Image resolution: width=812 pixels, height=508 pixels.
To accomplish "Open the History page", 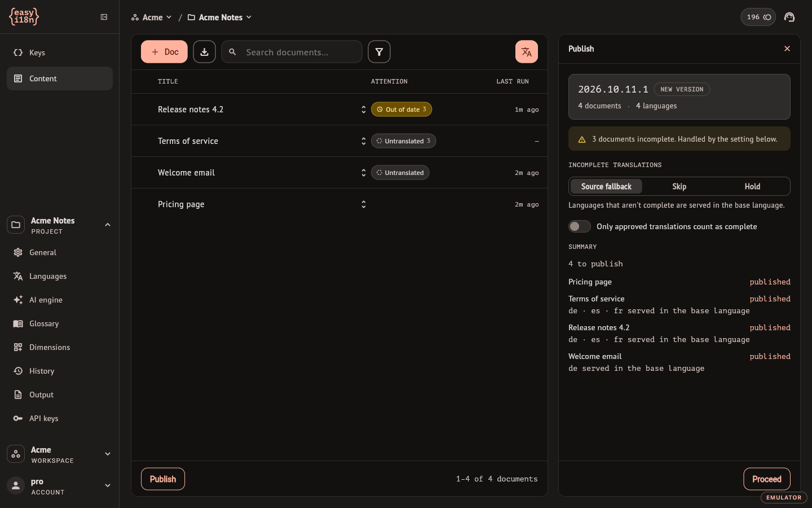I will [60, 371].
